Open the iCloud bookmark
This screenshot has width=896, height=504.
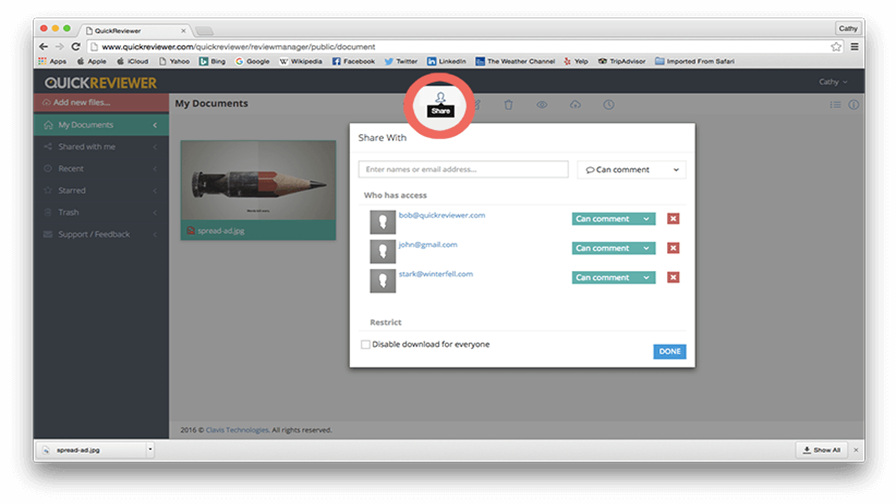pos(133,61)
